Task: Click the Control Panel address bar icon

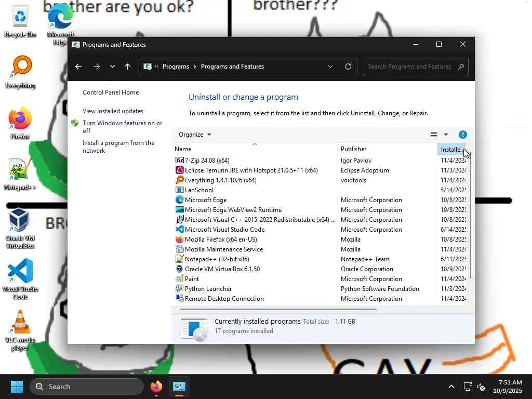Action: (x=147, y=66)
